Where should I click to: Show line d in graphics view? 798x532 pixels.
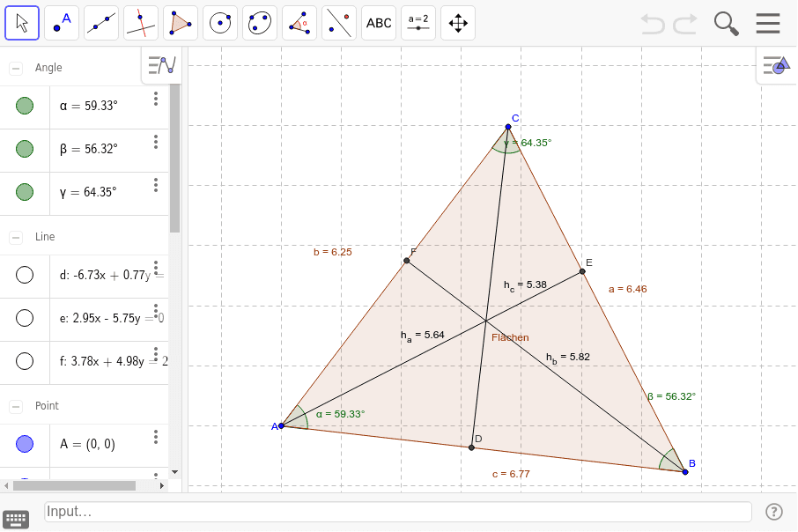[25, 275]
